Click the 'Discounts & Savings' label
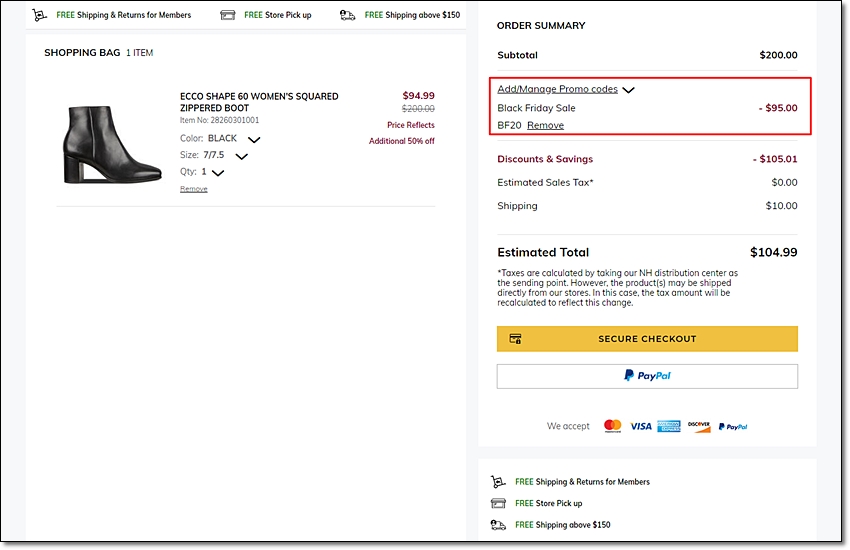This screenshot has width=850, height=550. 545,159
